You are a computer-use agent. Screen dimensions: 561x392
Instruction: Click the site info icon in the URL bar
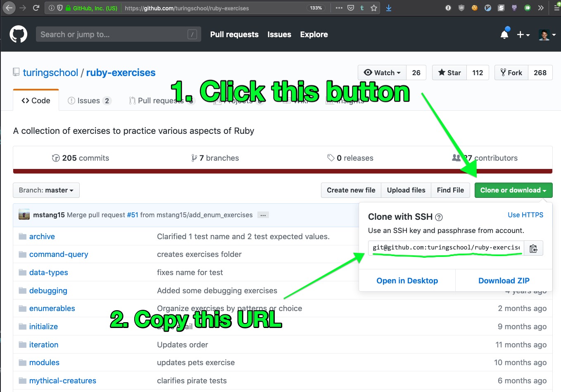(51, 8)
